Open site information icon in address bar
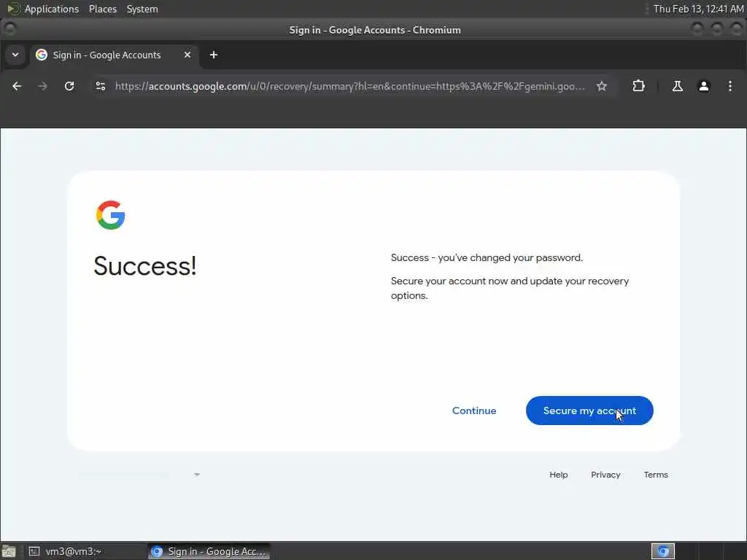 click(101, 86)
